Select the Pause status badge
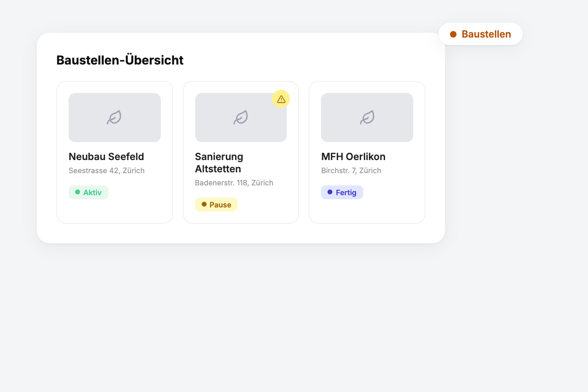This screenshot has width=588, height=392. click(x=216, y=205)
